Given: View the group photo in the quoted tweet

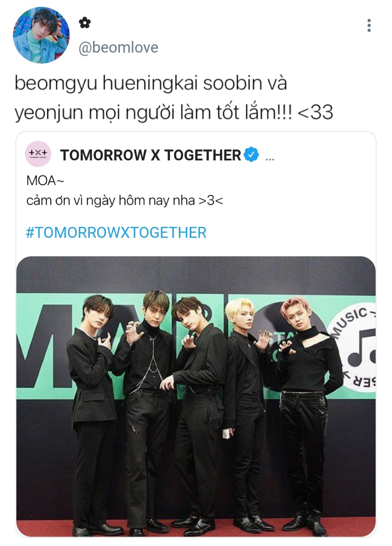Looking at the screenshot, I should point(196,396).
